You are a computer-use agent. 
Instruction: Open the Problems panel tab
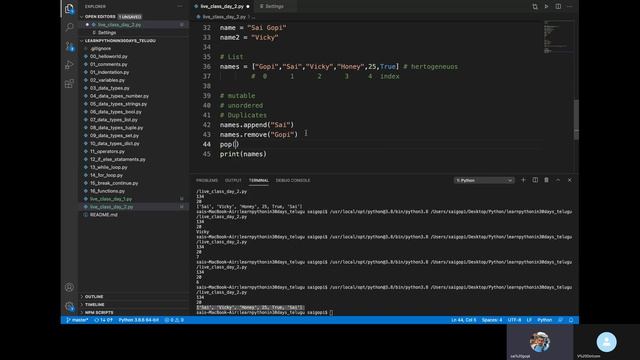click(207, 180)
